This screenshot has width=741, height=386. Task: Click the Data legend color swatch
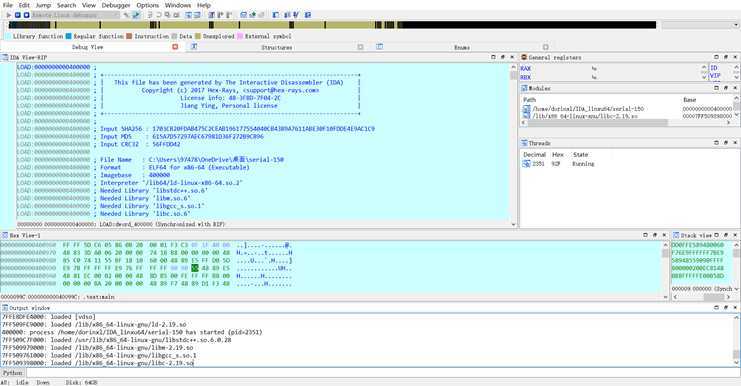174,36
